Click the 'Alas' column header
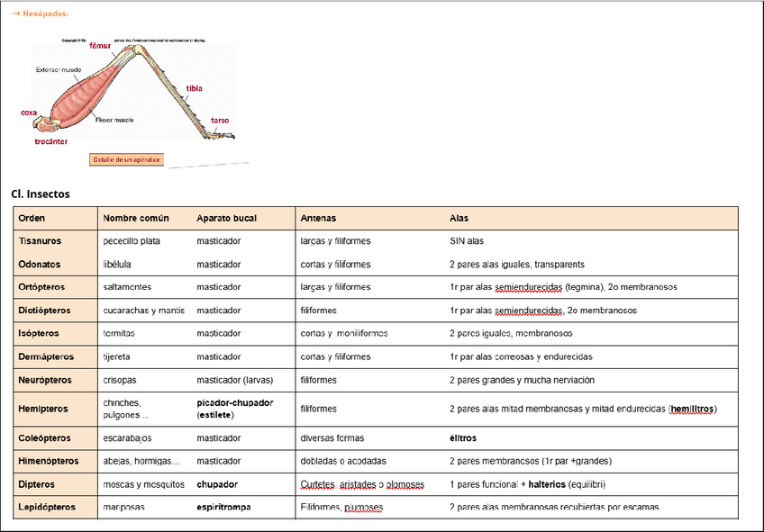Viewport: 764px width, 532px height. [459, 218]
